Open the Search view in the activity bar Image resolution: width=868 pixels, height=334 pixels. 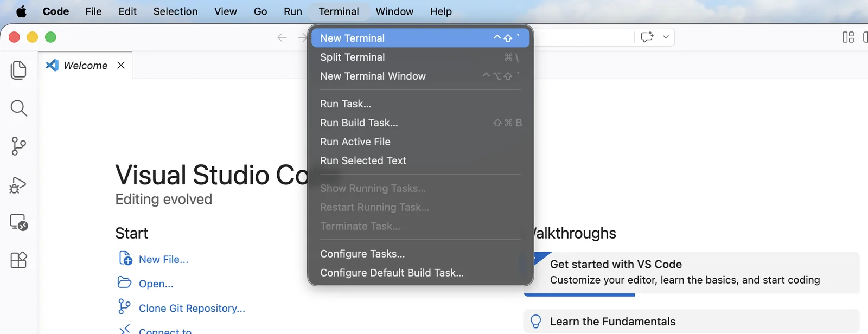pos(18,108)
